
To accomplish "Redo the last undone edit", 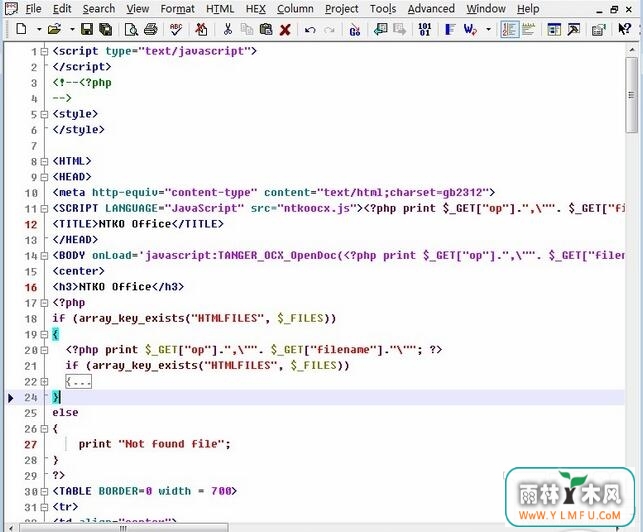I will click(x=329, y=30).
